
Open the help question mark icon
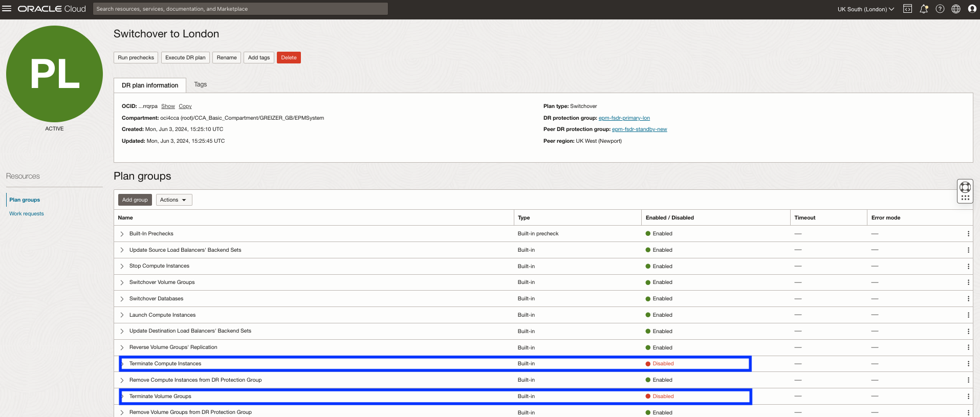pos(940,9)
